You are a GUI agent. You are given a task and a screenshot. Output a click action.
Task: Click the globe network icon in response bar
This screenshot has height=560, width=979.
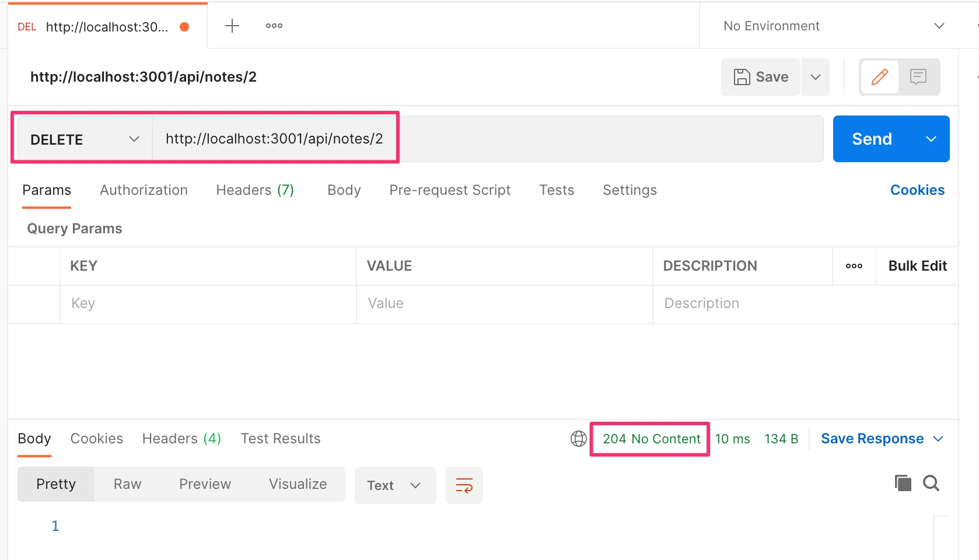click(x=578, y=439)
